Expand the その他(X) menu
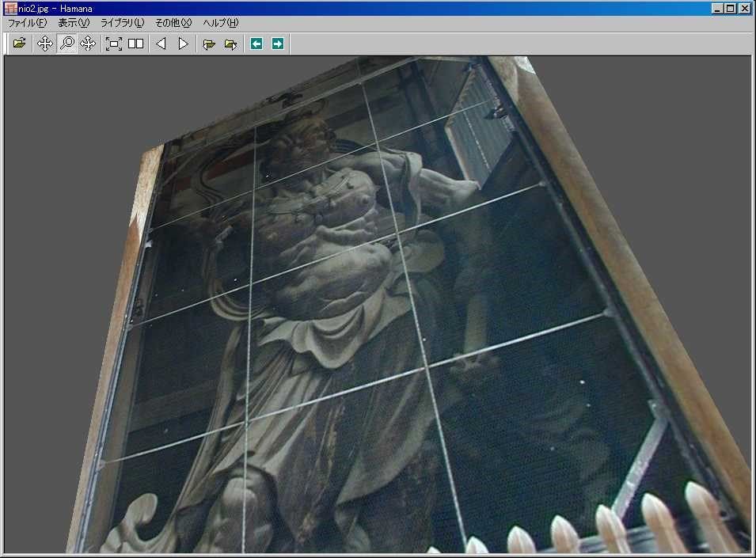Image resolution: width=756 pixels, height=558 pixels. tap(173, 23)
